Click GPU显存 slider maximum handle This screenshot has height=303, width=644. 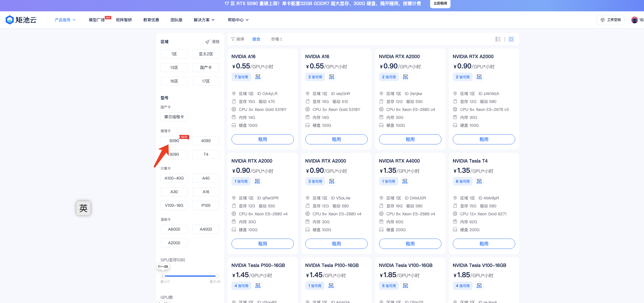217,276
